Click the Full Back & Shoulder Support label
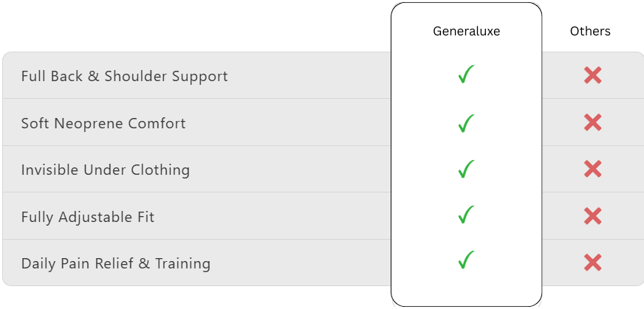Image resolution: width=644 pixels, height=309 pixels. [125, 76]
